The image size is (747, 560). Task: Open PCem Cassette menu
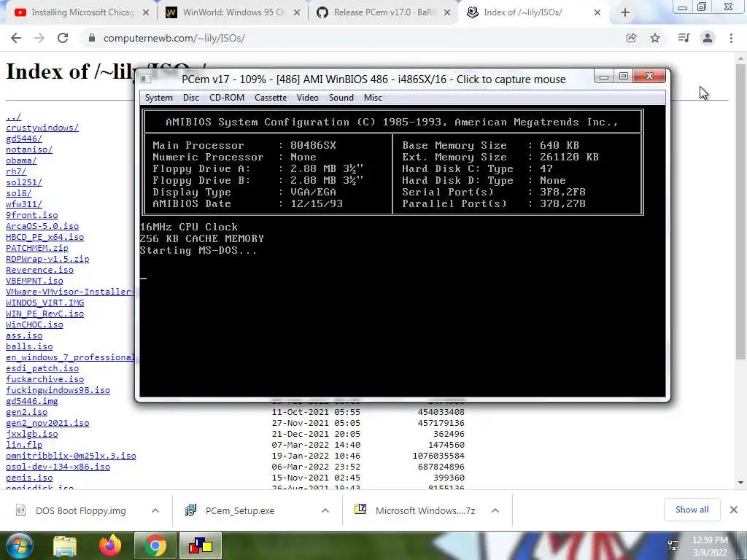coord(271,98)
